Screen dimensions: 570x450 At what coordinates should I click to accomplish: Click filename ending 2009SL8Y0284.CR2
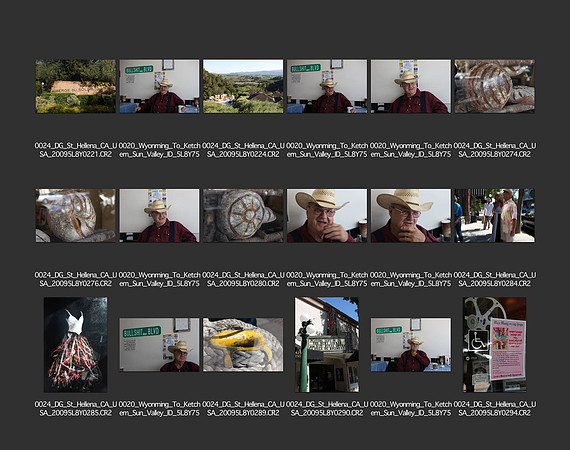tap(494, 279)
